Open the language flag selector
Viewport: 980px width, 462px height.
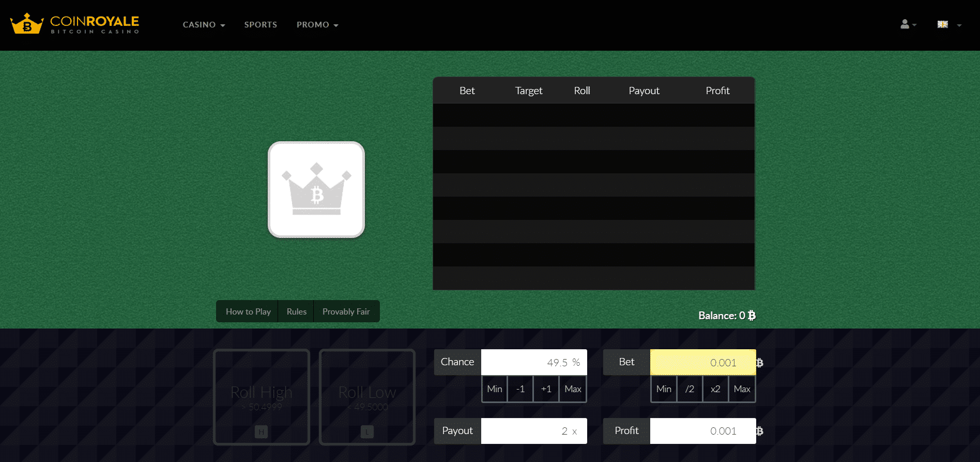[943, 24]
